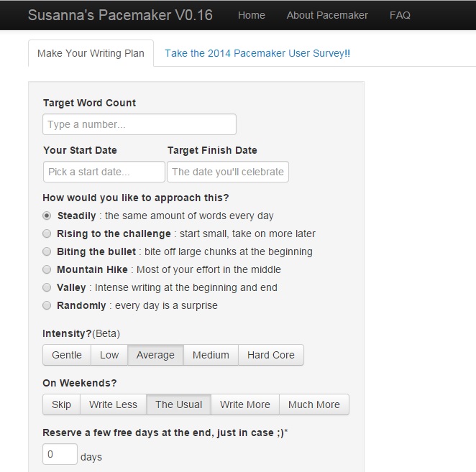
Task: Open the 2014 Pacemaker User Survey link
Action: pos(257,53)
